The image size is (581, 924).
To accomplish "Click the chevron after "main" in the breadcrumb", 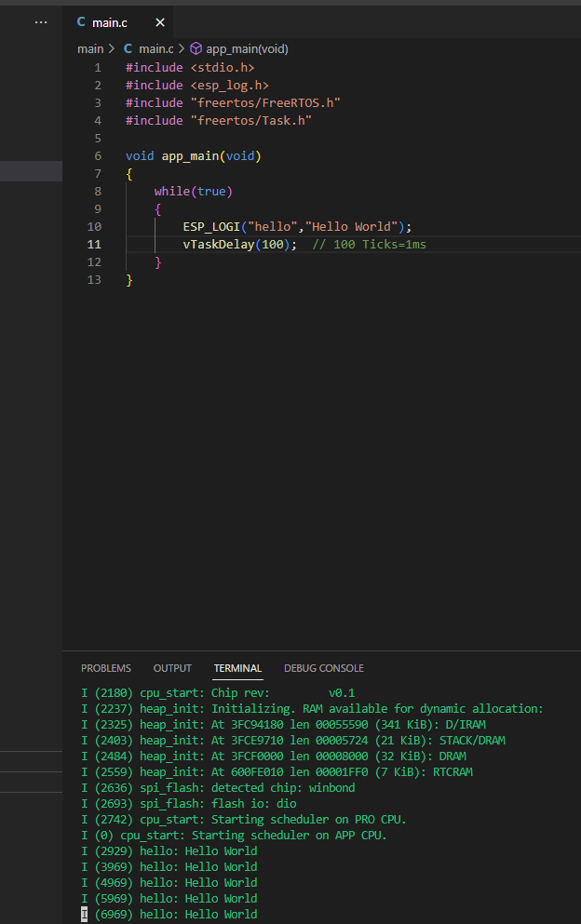I will pos(112,48).
